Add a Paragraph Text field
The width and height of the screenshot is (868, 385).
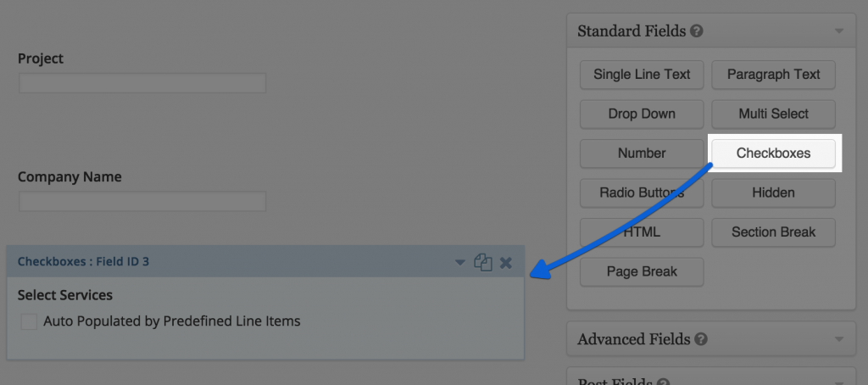point(773,75)
